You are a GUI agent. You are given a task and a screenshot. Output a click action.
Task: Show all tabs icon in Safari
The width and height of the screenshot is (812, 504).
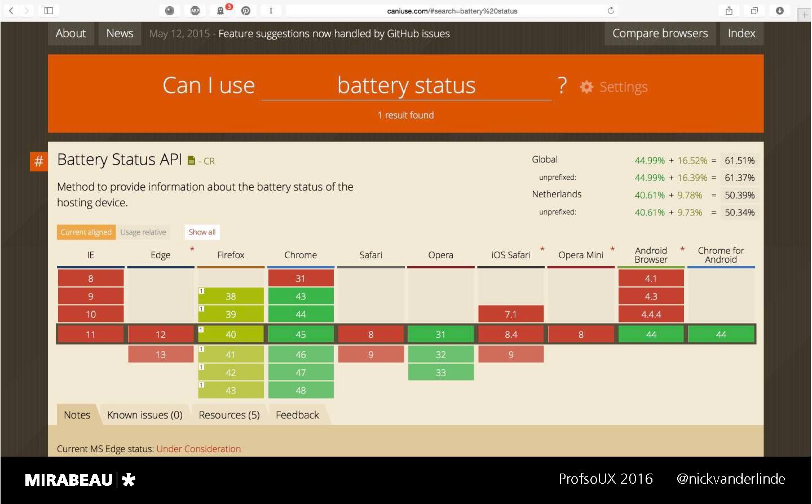(x=754, y=10)
